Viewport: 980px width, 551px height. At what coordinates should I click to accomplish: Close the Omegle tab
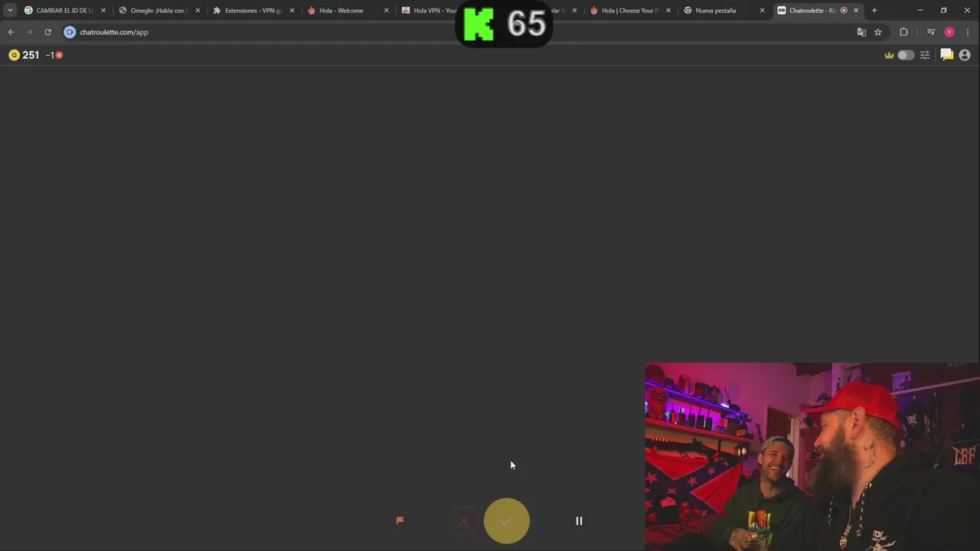(198, 11)
